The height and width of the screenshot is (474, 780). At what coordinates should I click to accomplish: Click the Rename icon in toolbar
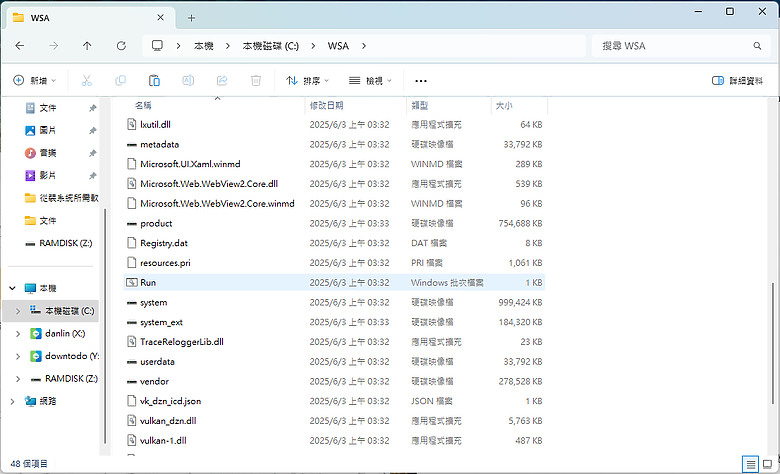188,81
